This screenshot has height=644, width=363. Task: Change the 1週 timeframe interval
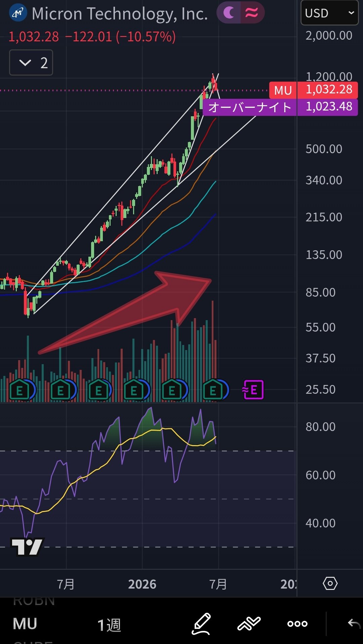(x=109, y=625)
